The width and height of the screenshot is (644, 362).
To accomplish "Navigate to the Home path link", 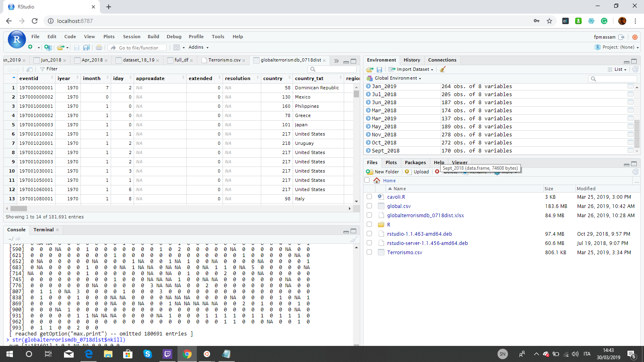I will (389, 181).
